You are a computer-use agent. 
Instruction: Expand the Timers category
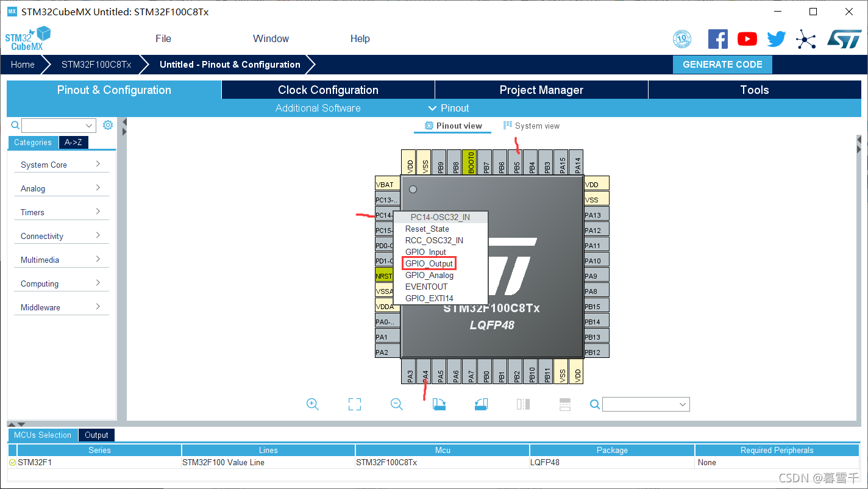point(61,212)
